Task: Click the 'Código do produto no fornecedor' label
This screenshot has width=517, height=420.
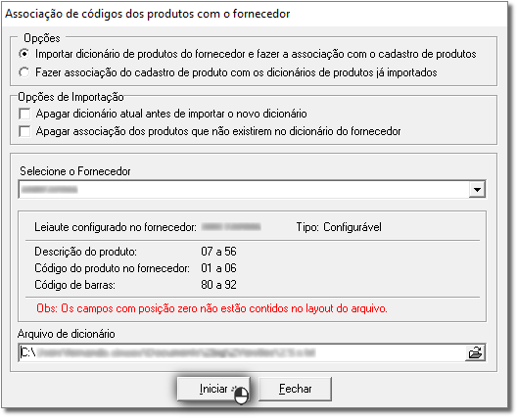Action: 112,268
